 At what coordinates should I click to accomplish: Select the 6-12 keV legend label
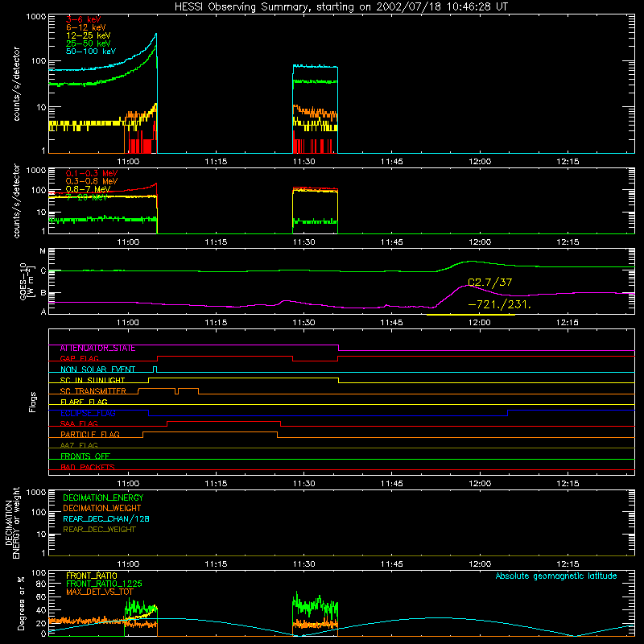86,27
